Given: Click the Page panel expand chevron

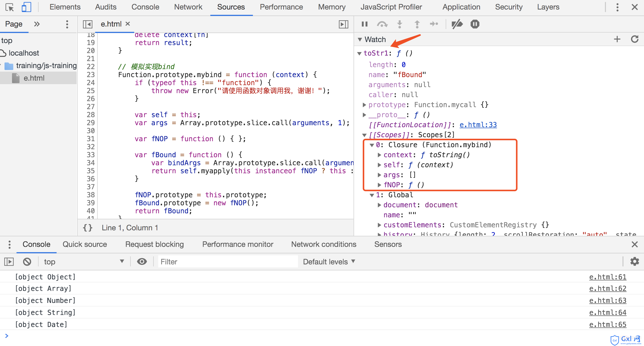Looking at the screenshot, I should click(x=37, y=24).
